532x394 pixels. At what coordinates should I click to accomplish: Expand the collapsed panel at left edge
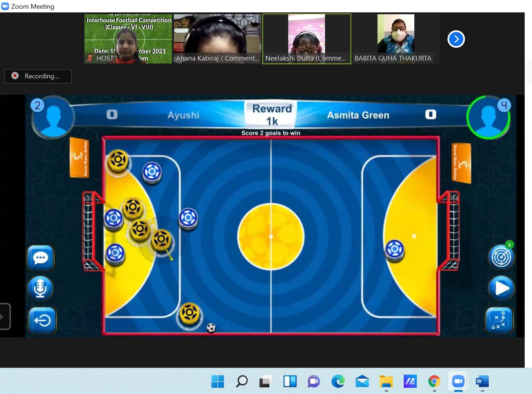tap(4, 316)
